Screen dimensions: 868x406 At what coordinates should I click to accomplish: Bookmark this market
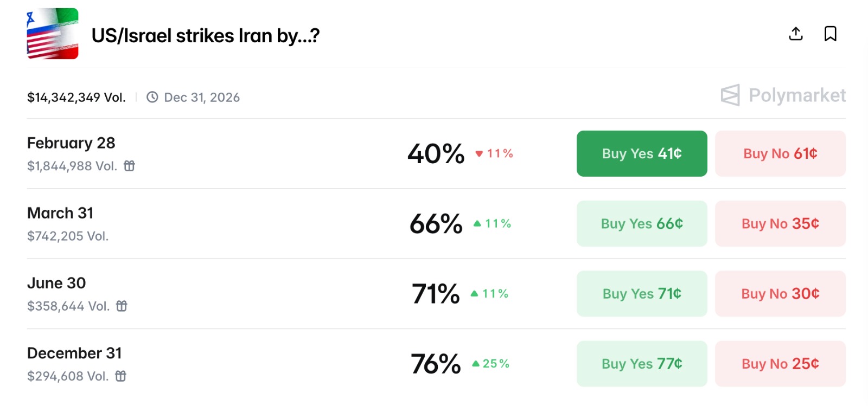pyautogui.click(x=830, y=34)
